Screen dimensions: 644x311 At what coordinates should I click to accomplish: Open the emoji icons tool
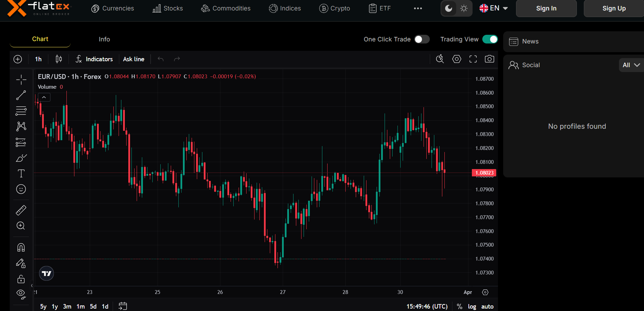coord(21,189)
